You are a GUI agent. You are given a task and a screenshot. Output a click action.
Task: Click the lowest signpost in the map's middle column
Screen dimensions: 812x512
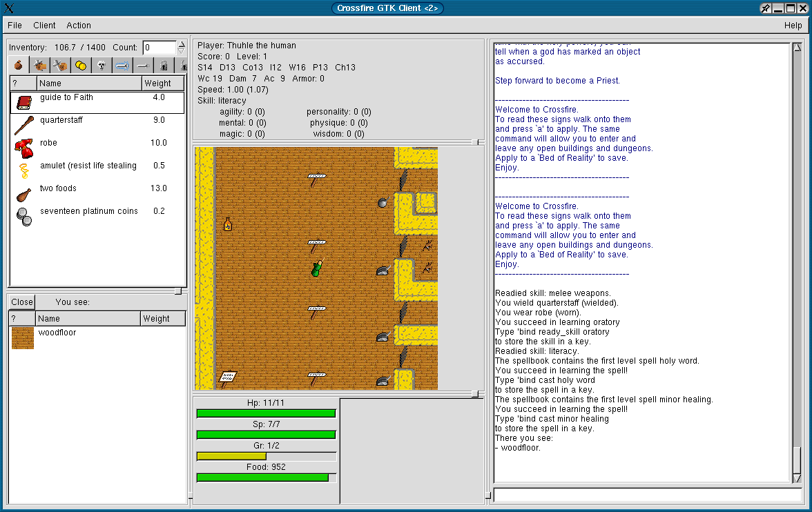click(x=316, y=378)
